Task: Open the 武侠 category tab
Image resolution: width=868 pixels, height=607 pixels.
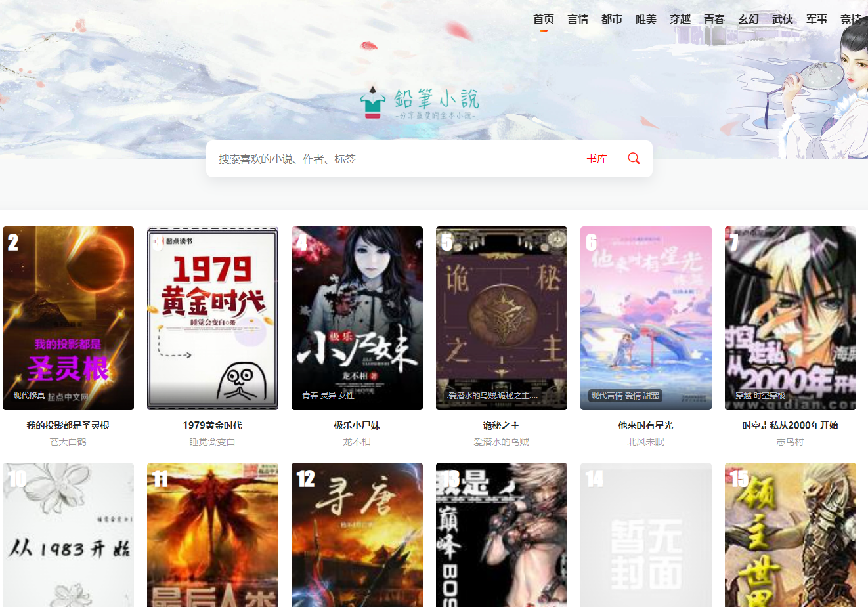Action: click(x=783, y=20)
